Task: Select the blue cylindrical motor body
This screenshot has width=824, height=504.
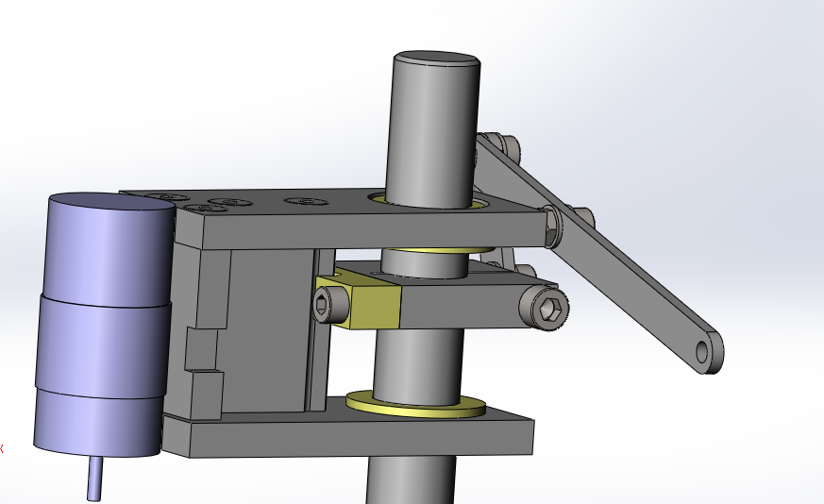Action: point(102,321)
